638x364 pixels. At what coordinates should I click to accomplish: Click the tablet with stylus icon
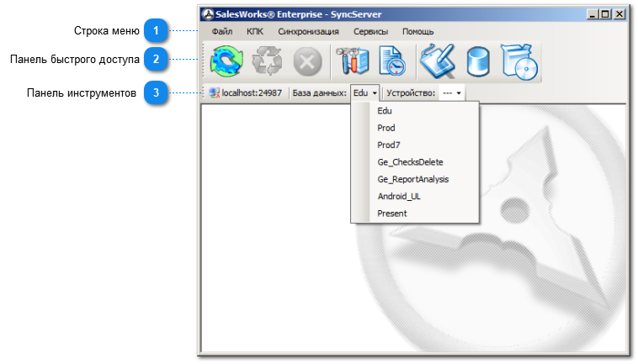pyautogui.click(x=438, y=61)
